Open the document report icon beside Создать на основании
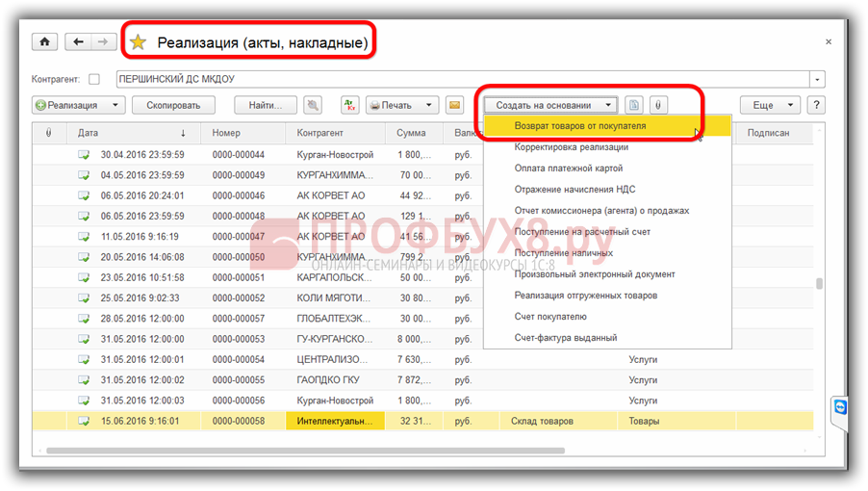The image size is (868, 491). click(633, 105)
